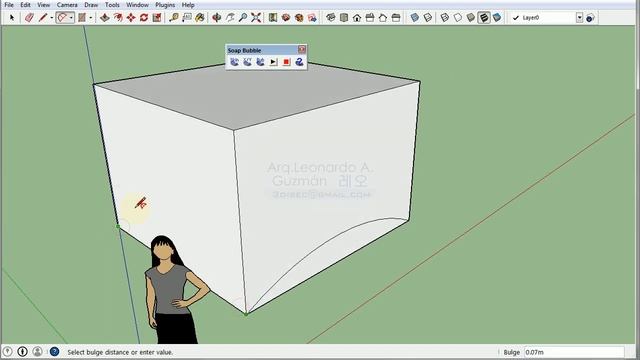Viewport: 640px width, 360px height.
Task: Click third Soap Bubble pressure icon
Action: click(260, 62)
